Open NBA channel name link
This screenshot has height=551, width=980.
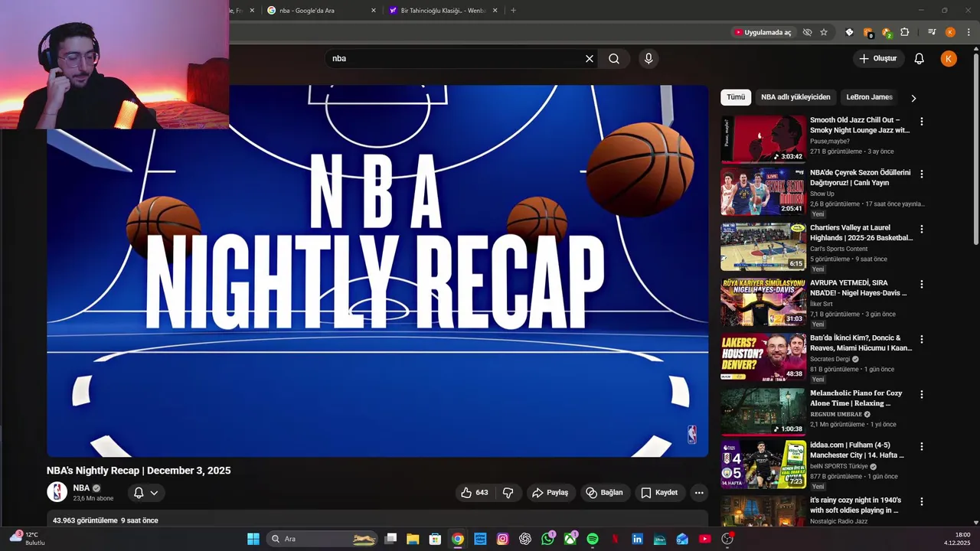pos(81,488)
